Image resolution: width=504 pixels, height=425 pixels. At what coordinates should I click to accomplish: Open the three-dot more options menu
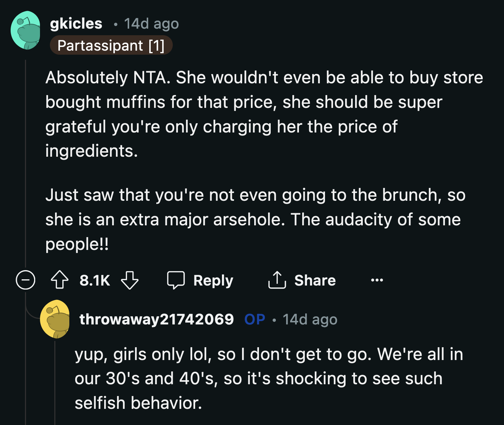(x=377, y=280)
